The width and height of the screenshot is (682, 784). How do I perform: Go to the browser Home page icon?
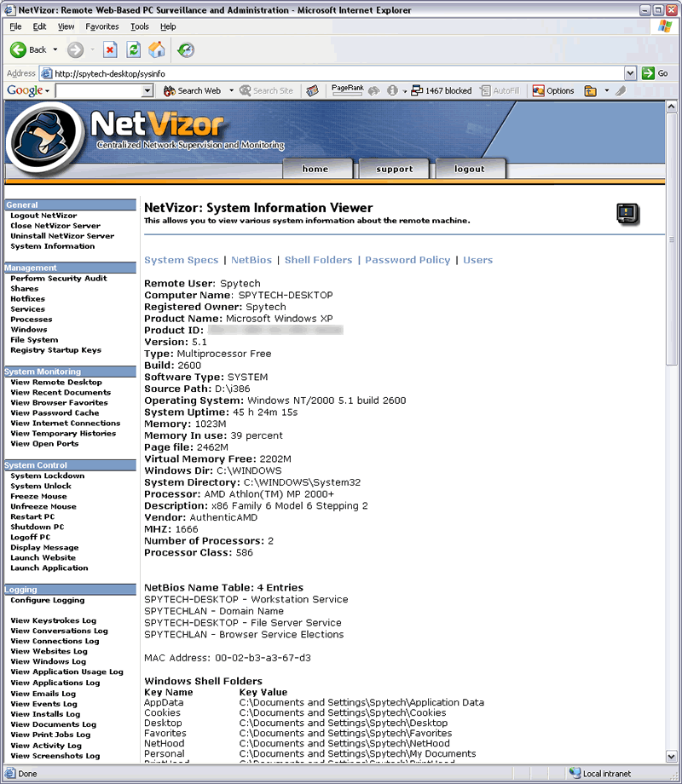tap(157, 49)
